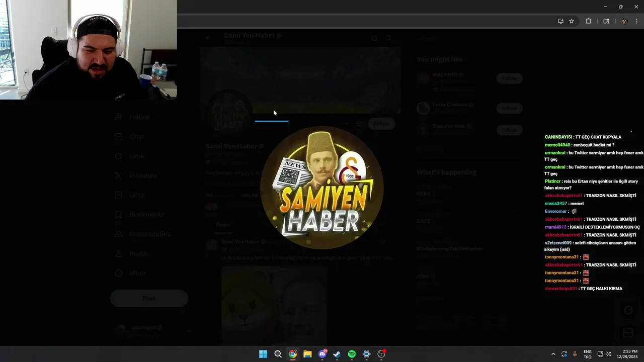Install app icon in Chrome address bar
Screen dimensions: 644x362
(x=560, y=21)
